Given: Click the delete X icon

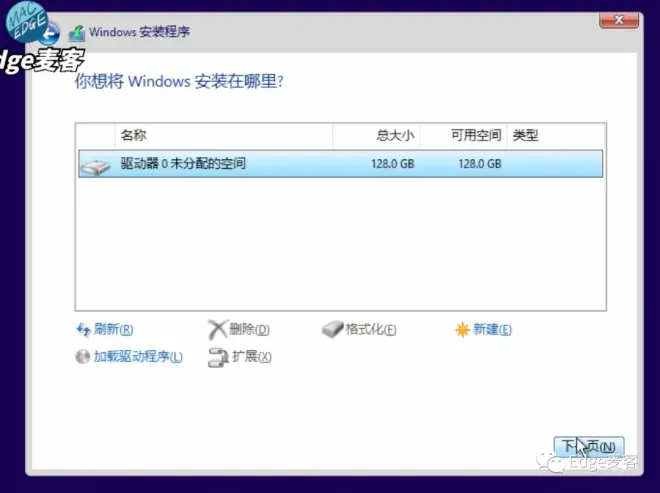Looking at the screenshot, I should pyautogui.click(x=218, y=330).
